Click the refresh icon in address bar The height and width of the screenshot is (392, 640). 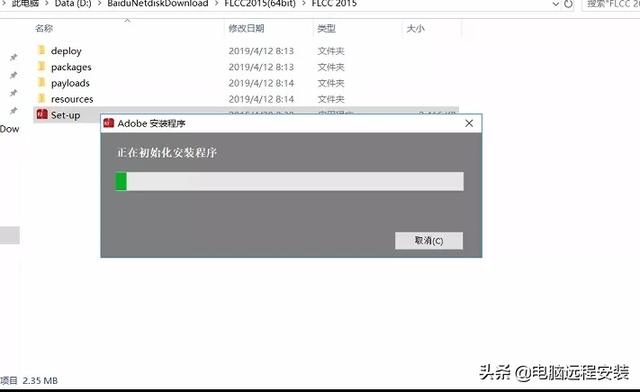pyautogui.click(x=568, y=4)
